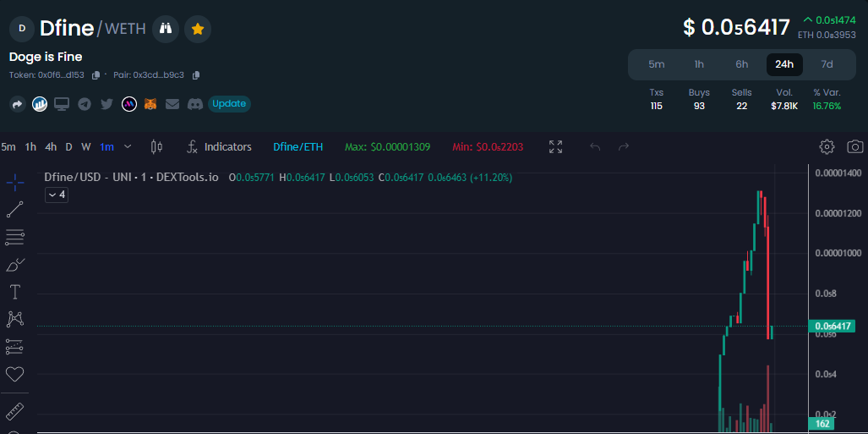
Task: Click the 'Doge is Fine' token name
Action: pos(46,57)
